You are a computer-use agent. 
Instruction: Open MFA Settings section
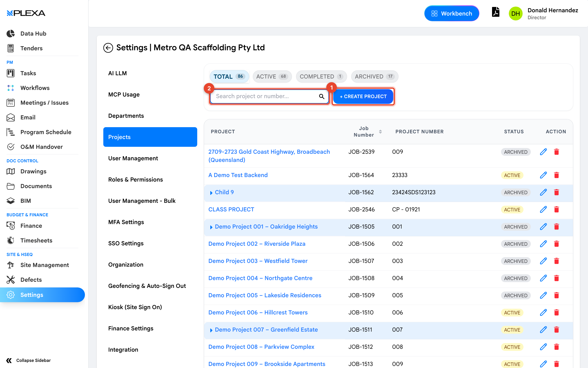150,222
